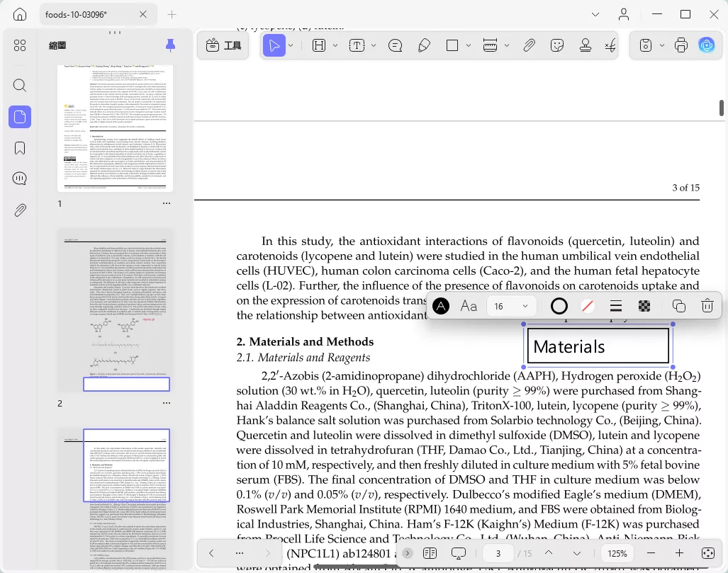
Task: Choose the border color circle
Action: [559, 306]
